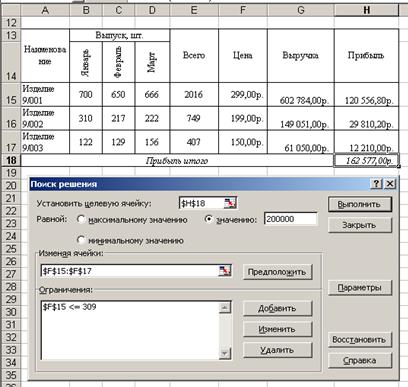Click the profit cell 29 810,20р.
The height and width of the screenshot is (387, 408).
pos(366,118)
